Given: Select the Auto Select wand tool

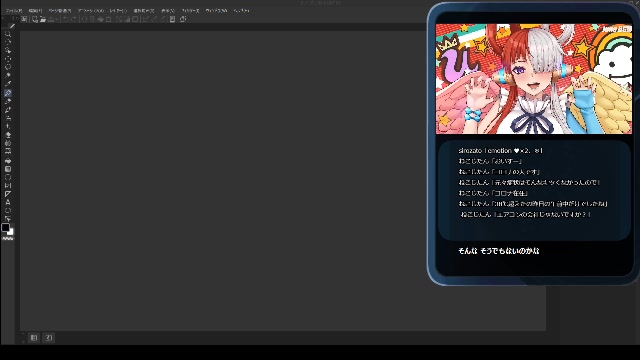Looking at the screenshot, I should coord(8,76).
